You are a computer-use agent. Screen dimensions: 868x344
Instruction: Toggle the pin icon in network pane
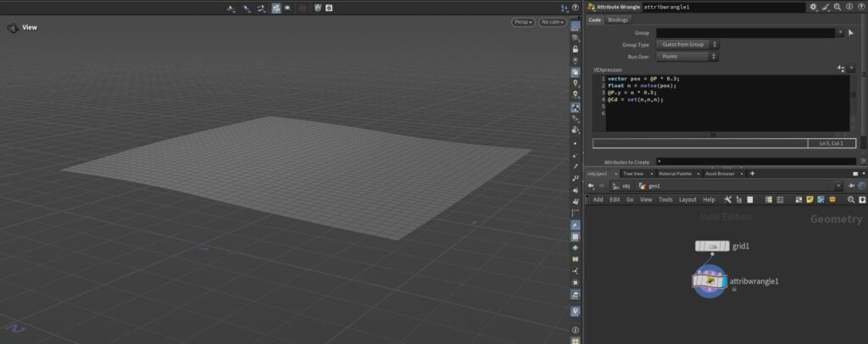[853, 186]
